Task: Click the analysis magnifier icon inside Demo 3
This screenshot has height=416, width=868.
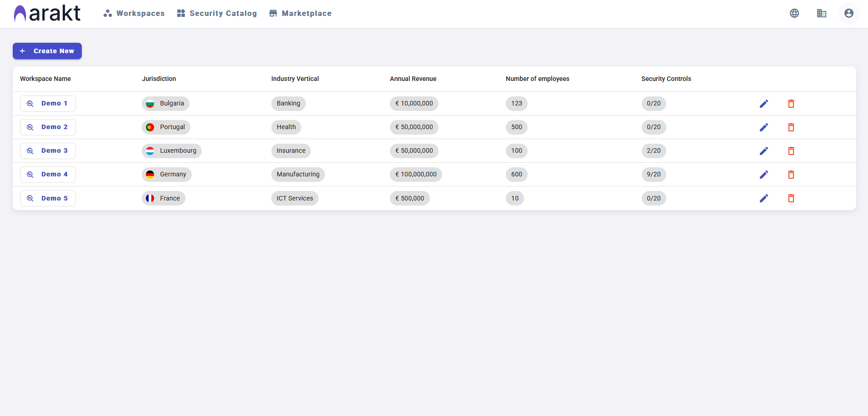Action: pyautogui.click(x=30, y=150)
